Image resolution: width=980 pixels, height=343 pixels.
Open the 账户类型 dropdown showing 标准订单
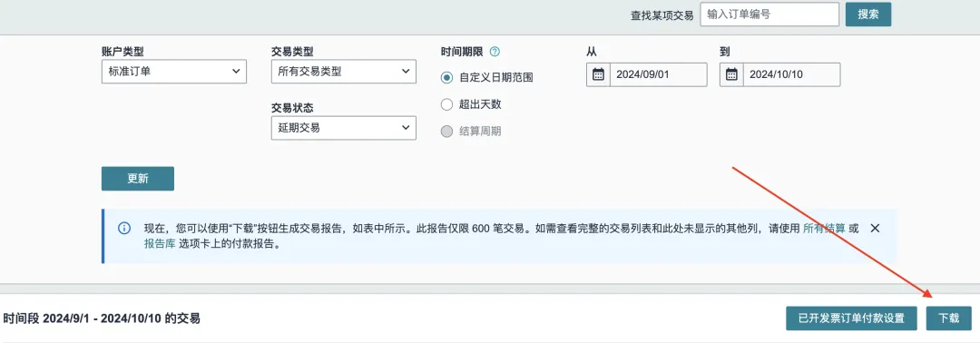pyautogui.click(x=173, y=71)
